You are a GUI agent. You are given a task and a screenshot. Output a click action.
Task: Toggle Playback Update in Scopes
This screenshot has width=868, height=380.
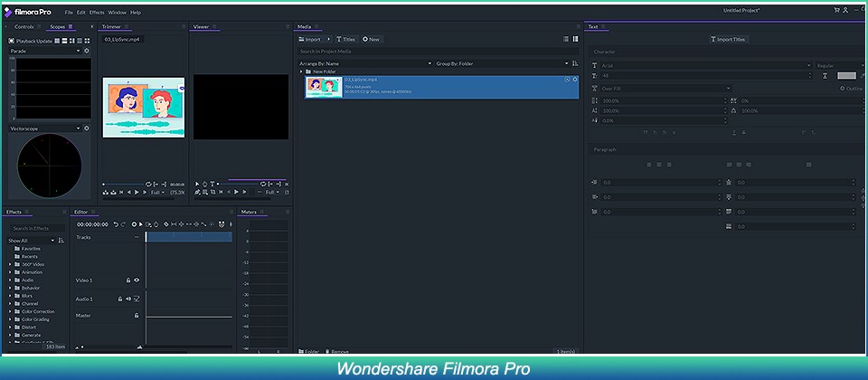pos(31,41)
